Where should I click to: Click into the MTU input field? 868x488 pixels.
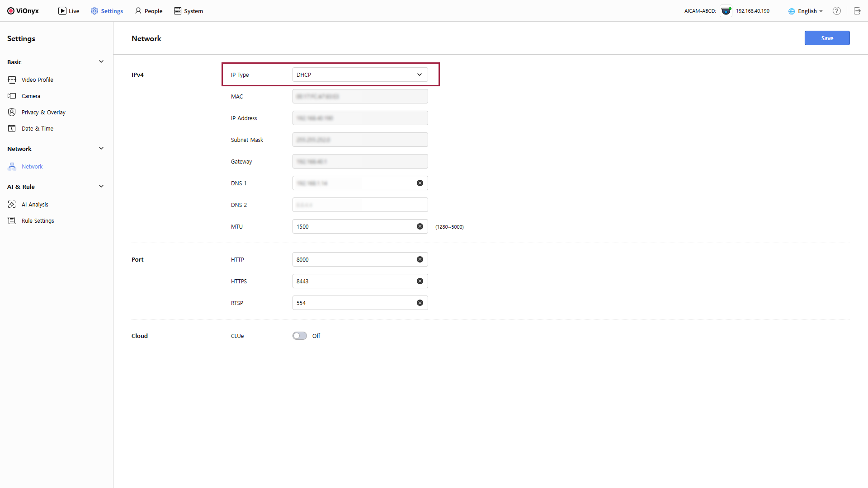pyautogui.click(x=353, y=227)
